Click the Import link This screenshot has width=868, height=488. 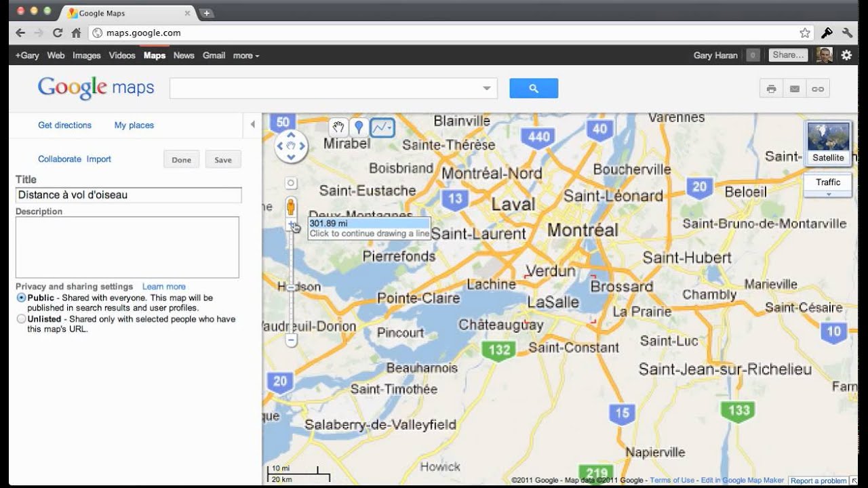pyautogui.click(x=98, y=159)
